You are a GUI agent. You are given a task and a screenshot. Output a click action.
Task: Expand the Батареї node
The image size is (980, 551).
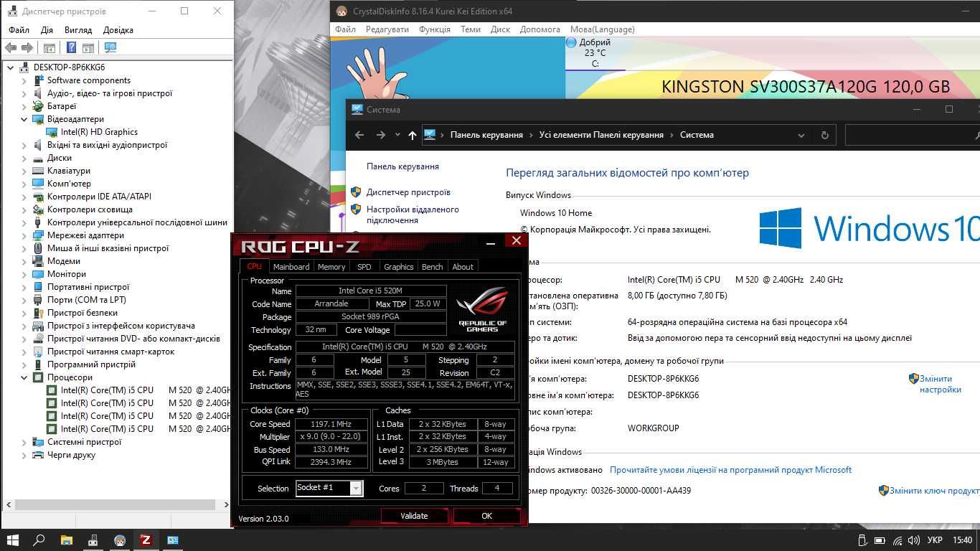click(24, 106)
